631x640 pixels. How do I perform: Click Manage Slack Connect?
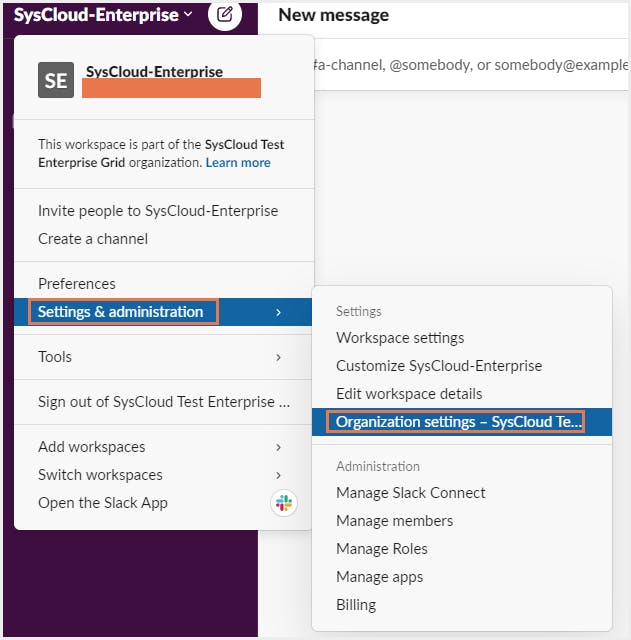411,493
